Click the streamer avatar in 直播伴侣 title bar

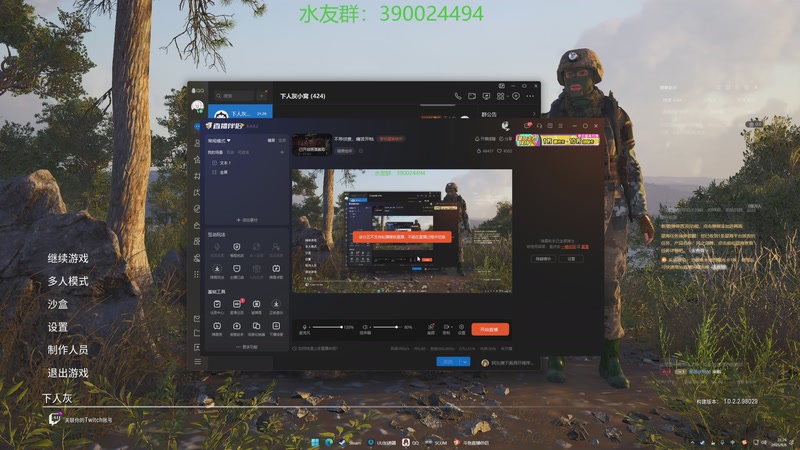tap(506, 126)
